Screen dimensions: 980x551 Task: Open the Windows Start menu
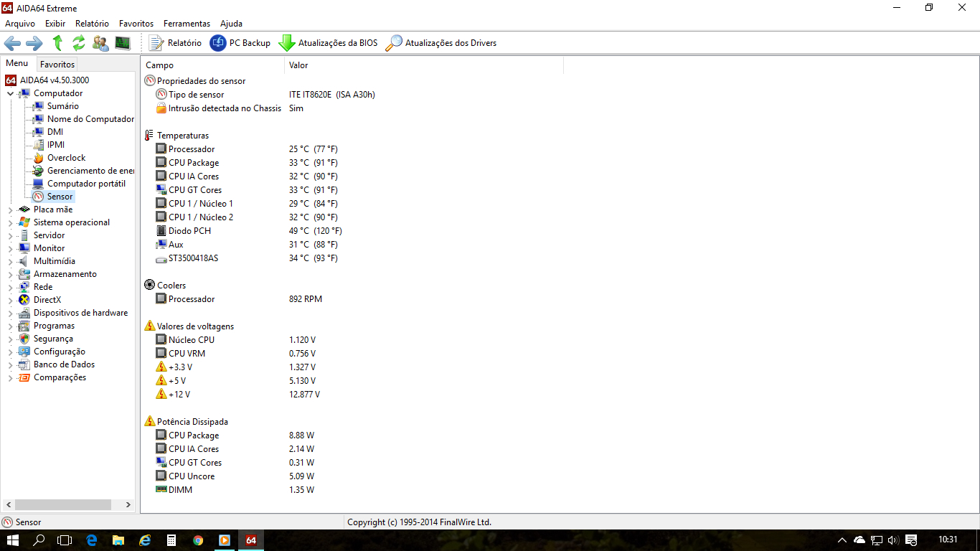13,540
